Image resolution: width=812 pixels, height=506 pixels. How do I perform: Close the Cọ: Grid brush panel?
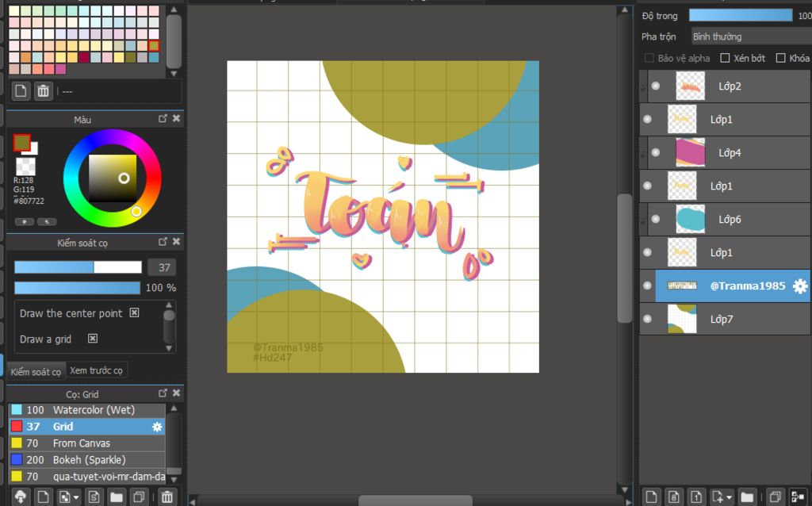(x=176, y=393)
